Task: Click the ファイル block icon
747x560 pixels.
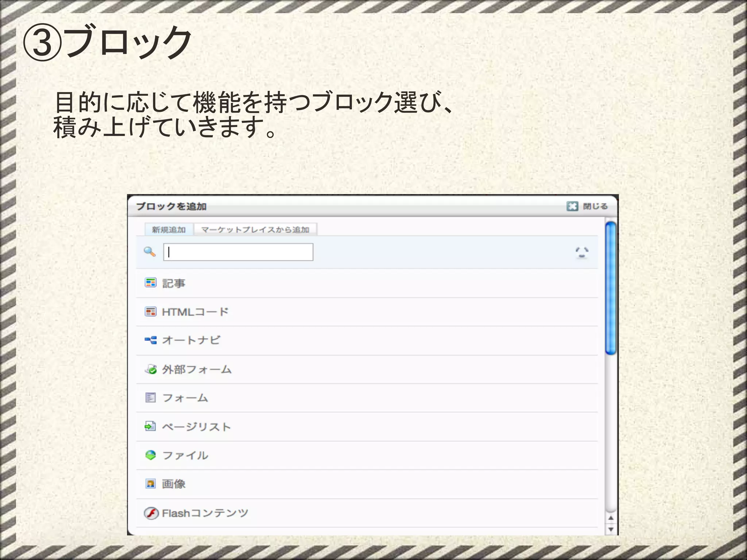Action: (150, 455)
